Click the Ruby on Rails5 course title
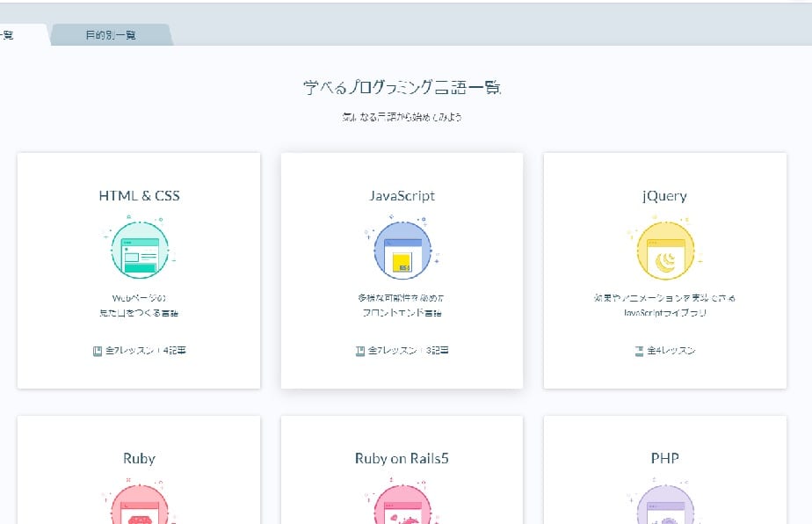This screenshot has width=812, height=524. coord(402,459)
